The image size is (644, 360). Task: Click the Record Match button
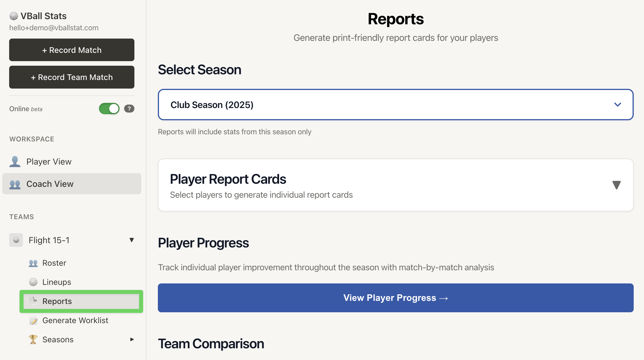71,50
